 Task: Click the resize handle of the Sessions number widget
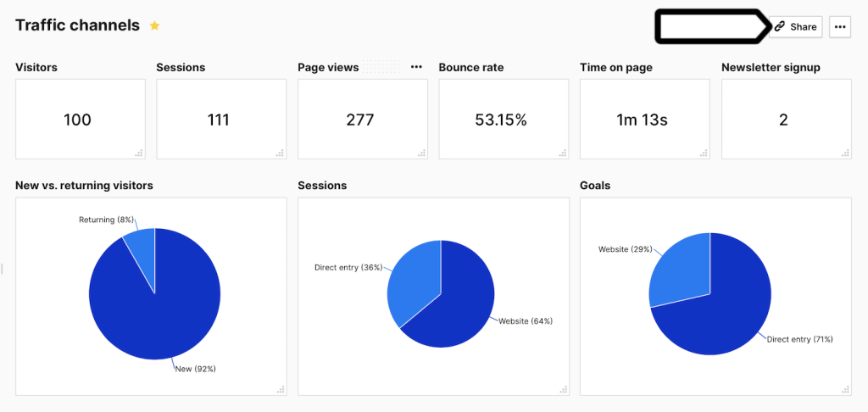280,153
